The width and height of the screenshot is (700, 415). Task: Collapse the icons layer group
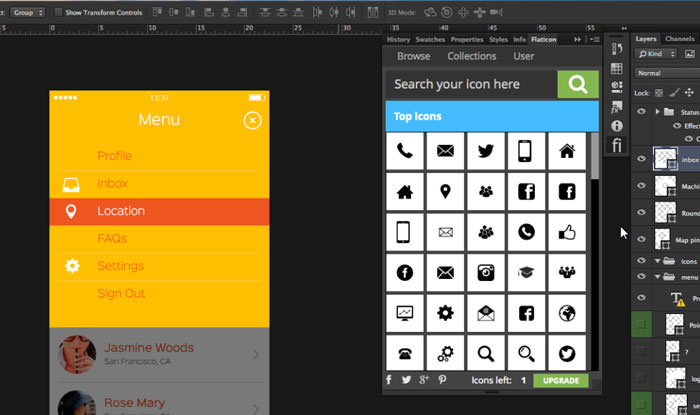[x=658, y=261]
